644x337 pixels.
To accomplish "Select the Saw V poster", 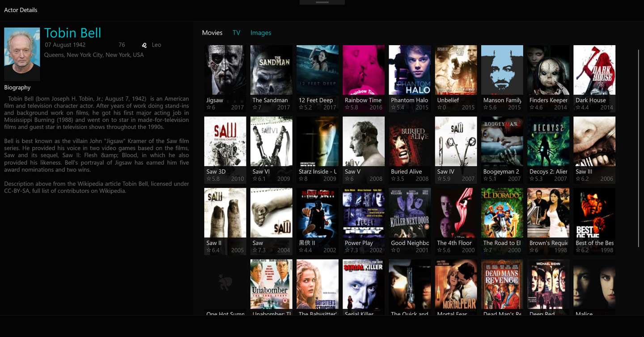I will pos(364,141).
